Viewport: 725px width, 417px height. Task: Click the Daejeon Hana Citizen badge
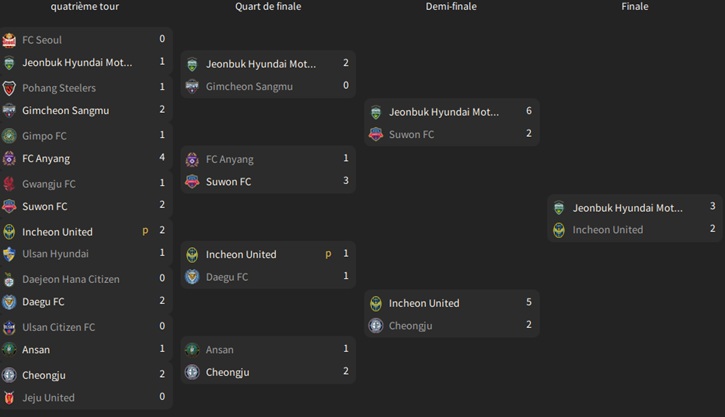[10, 279]
